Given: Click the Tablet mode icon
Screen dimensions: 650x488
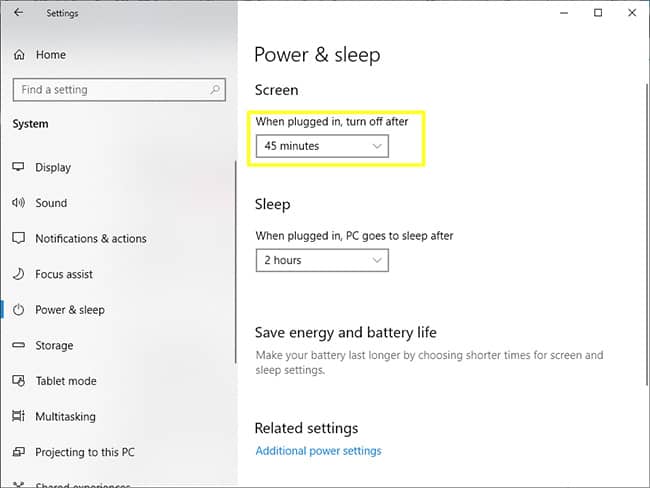Looking at the screenshot, I should coord(18,381).
